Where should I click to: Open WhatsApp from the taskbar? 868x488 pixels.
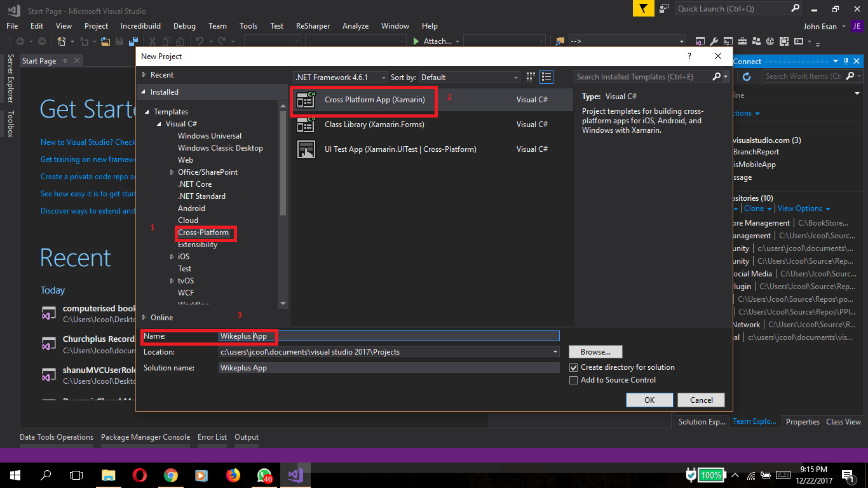click(264, 475)
